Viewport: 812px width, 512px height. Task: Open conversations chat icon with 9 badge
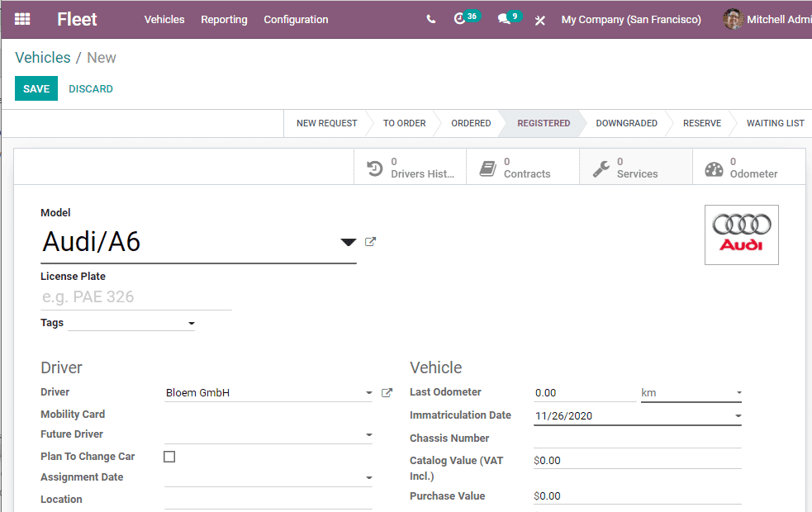click(509, 18)
